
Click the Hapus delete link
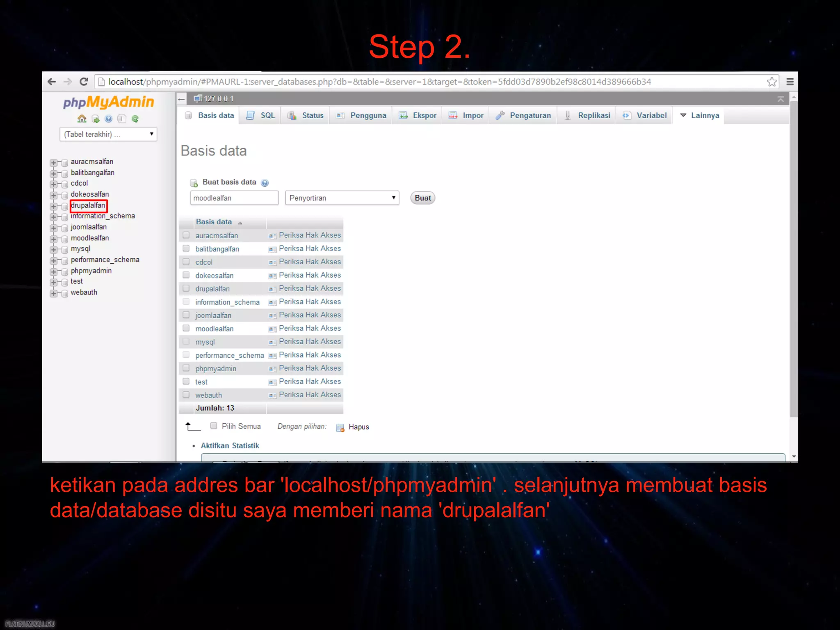(359, 427)
